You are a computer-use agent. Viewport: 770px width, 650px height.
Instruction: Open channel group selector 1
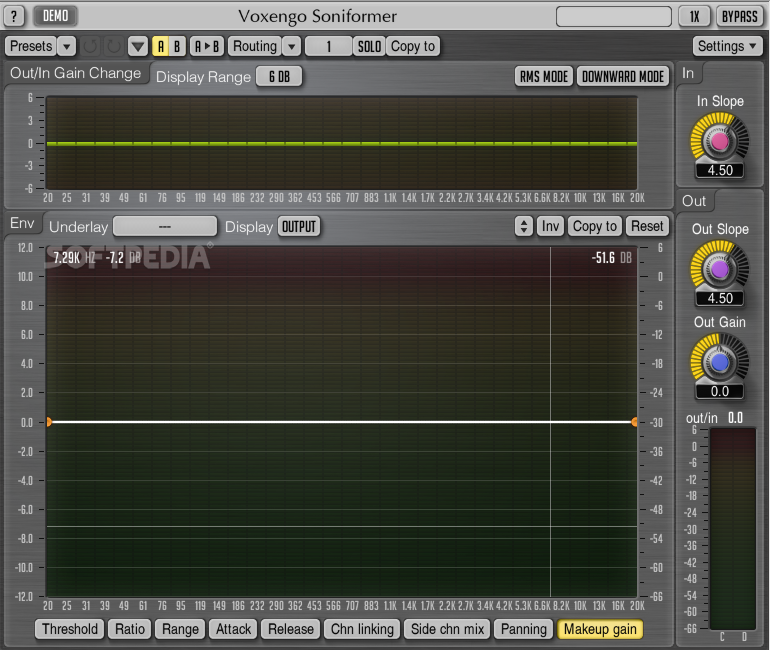pyautogui.click(x=329, y=46)
